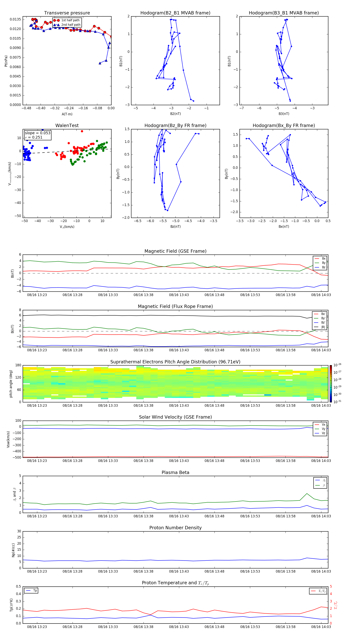The image size is (351, 644).
Task: Click the pitch angle distribution colorbar
Action: (331, 384)
